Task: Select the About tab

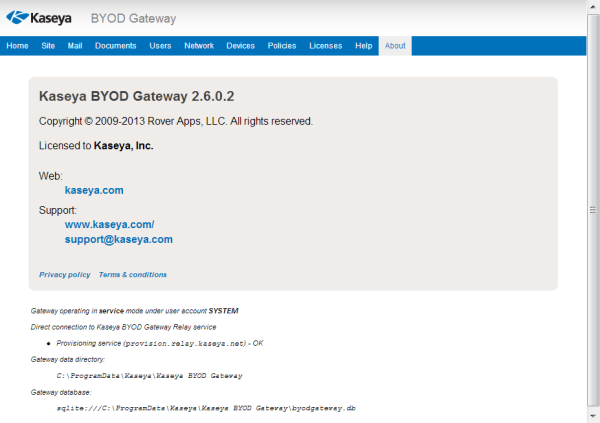Action: tap(395, 46)
